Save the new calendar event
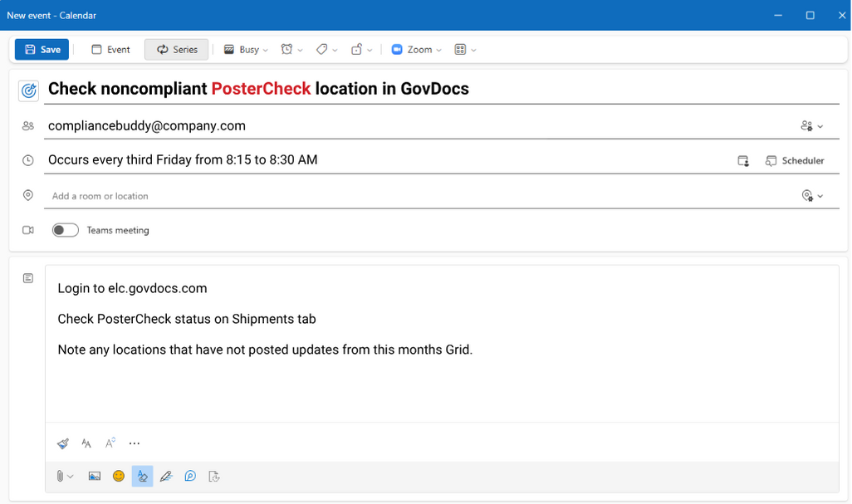 (42, 50)
